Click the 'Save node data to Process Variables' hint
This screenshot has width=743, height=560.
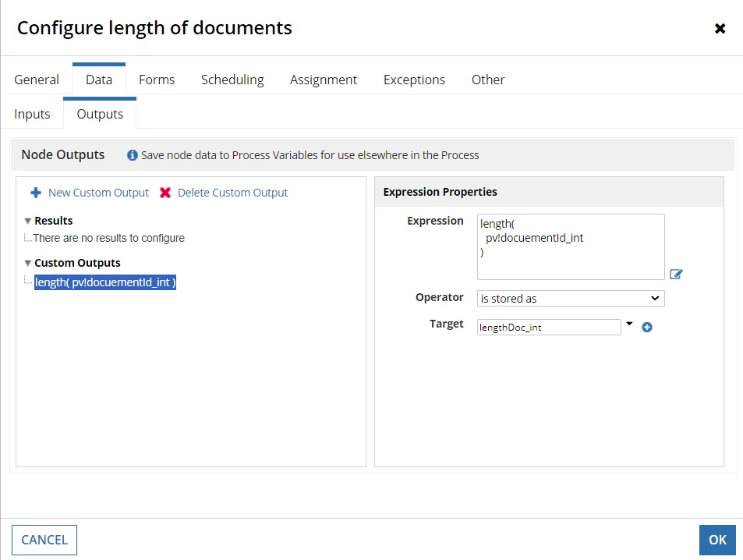click(310, 155)
